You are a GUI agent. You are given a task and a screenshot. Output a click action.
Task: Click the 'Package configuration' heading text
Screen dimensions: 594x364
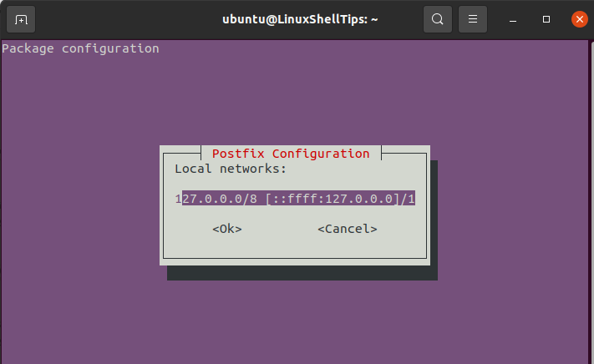click(x=81, y=48)
